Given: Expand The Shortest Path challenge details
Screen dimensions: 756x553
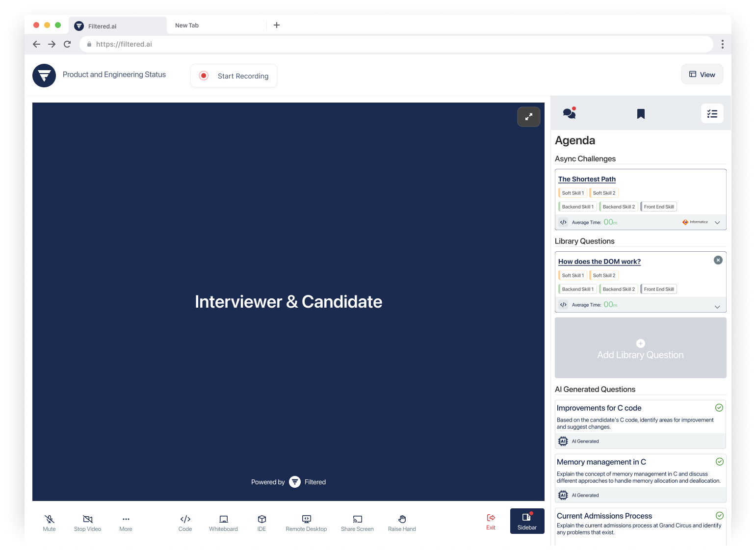Looking at the screenshot, I should [x=717, y=223].
